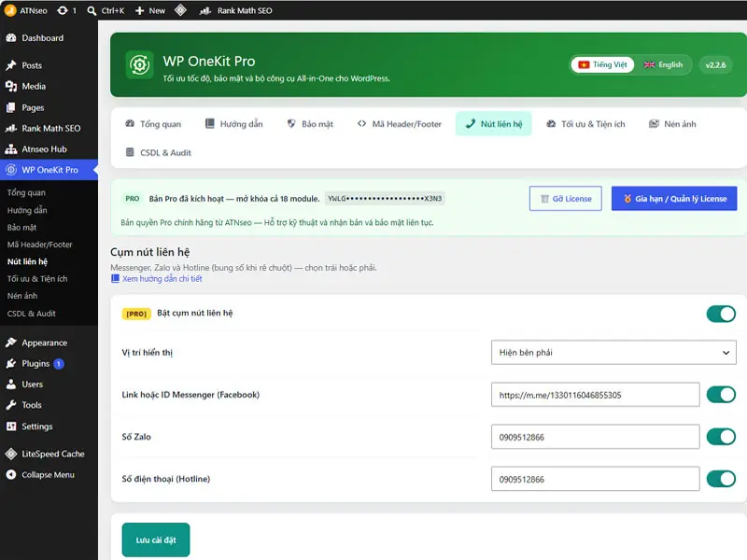The height and width of the screenshot is (560, 747).
Task: Click the [PRO] tag beside Bật cụm nút
Action: coord(136,314)
